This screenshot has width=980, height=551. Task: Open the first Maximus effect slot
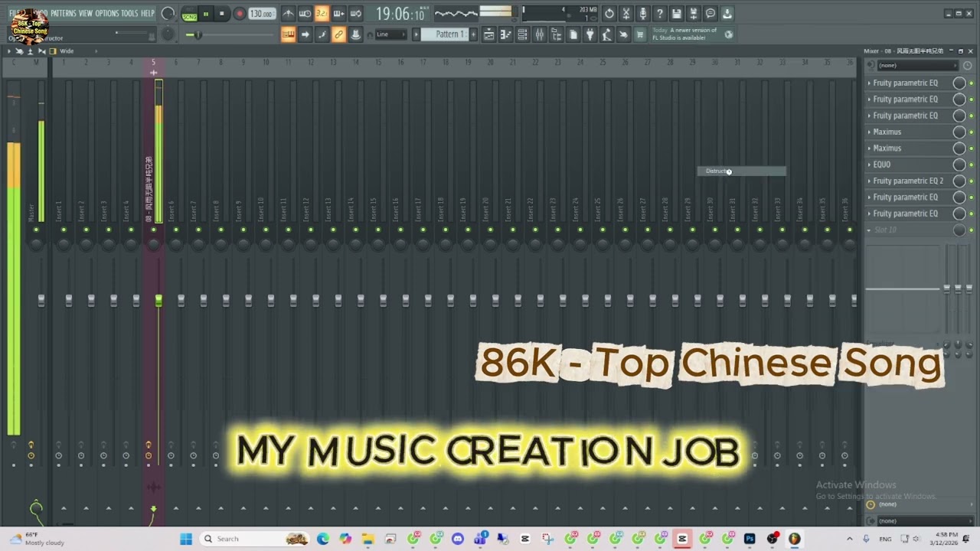click(x=887, y=132)
